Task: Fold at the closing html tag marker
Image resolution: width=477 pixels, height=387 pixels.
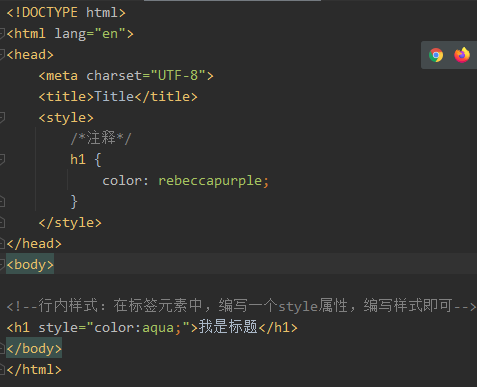Action: (2, 369)
